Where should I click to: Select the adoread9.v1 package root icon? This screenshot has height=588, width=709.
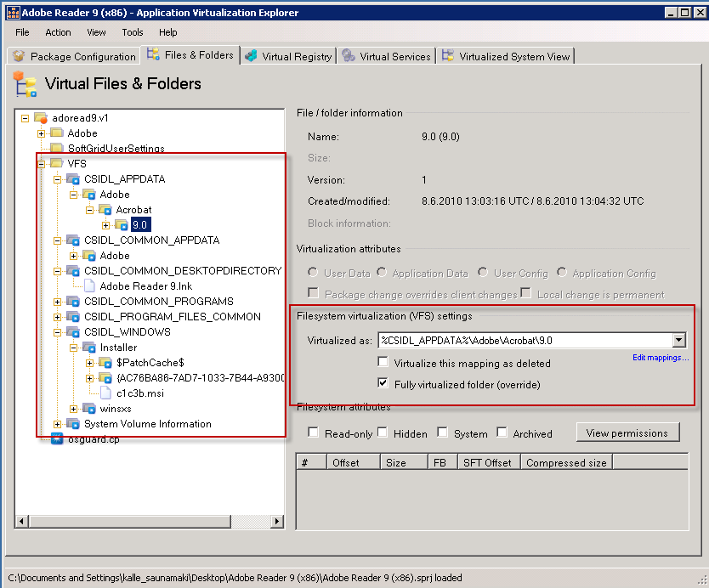(x=41, y=118)
